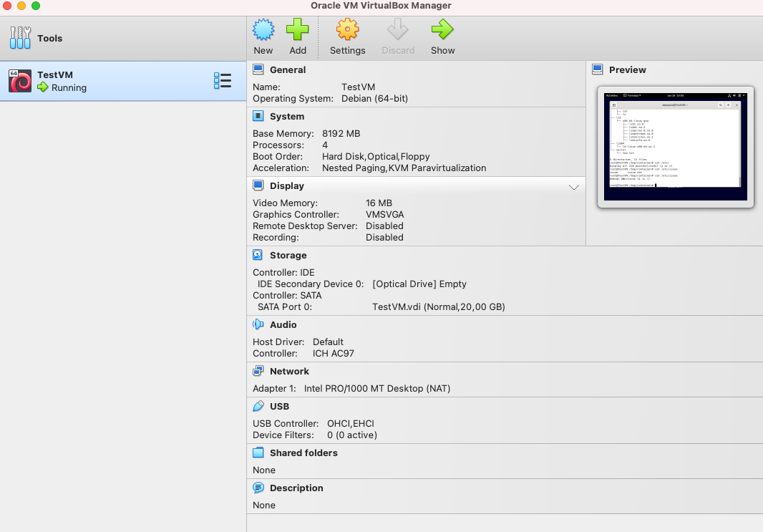Open the Audio section heading link
This screenshot has height=532, width=763.
(x=283, y=324)
